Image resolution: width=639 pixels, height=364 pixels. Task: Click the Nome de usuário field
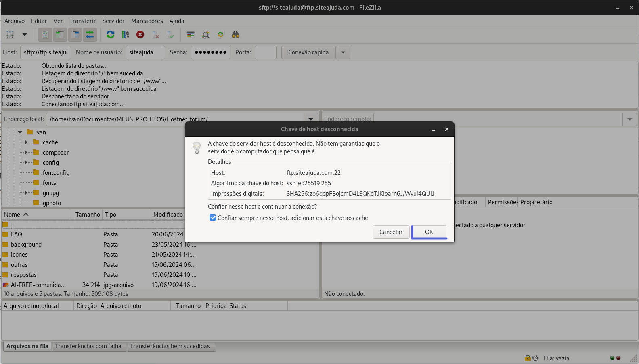145,52
